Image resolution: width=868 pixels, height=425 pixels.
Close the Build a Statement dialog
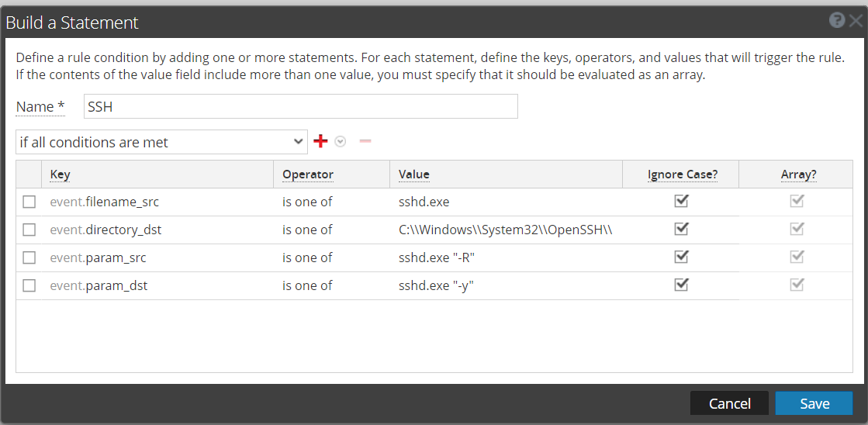[x=855, y=21]
